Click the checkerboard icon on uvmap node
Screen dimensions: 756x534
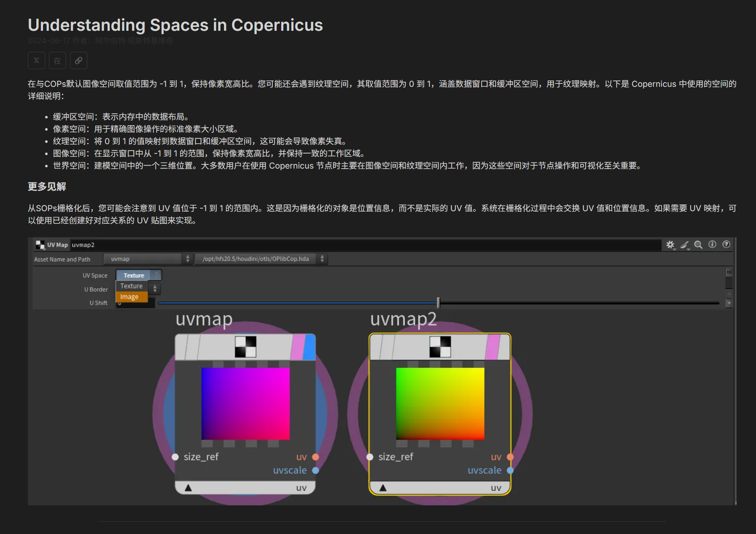245,346
